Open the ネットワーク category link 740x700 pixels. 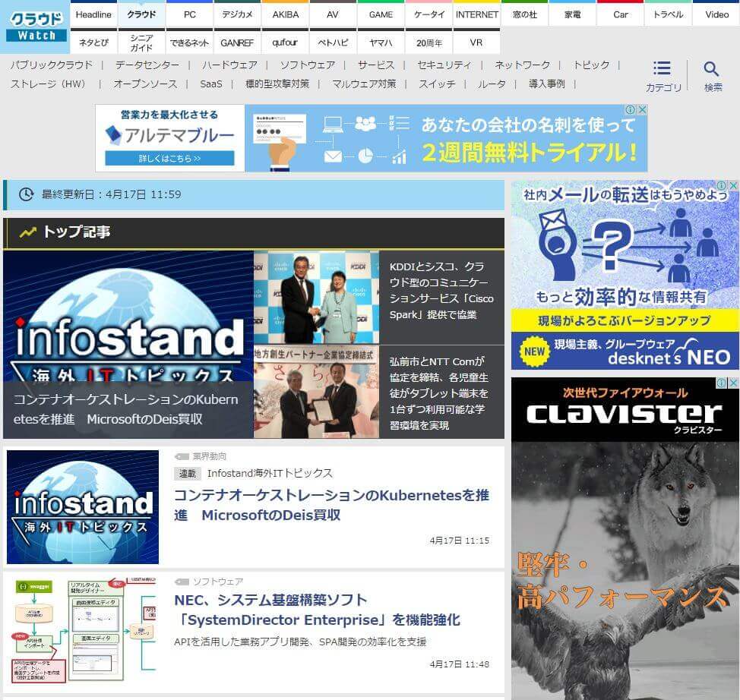pyautogui.click(x=522, y=65)
